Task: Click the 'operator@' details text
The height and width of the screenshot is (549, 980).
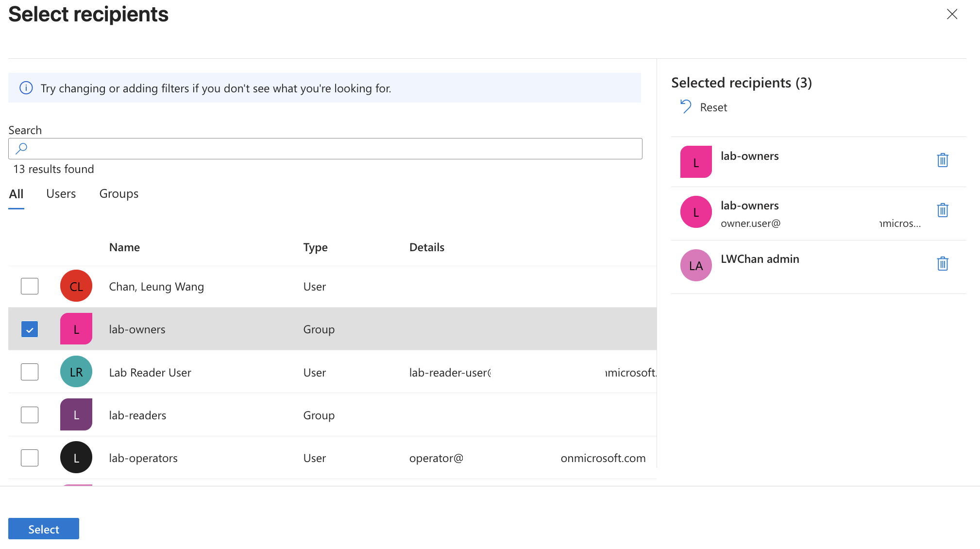Action: (436, 458)
